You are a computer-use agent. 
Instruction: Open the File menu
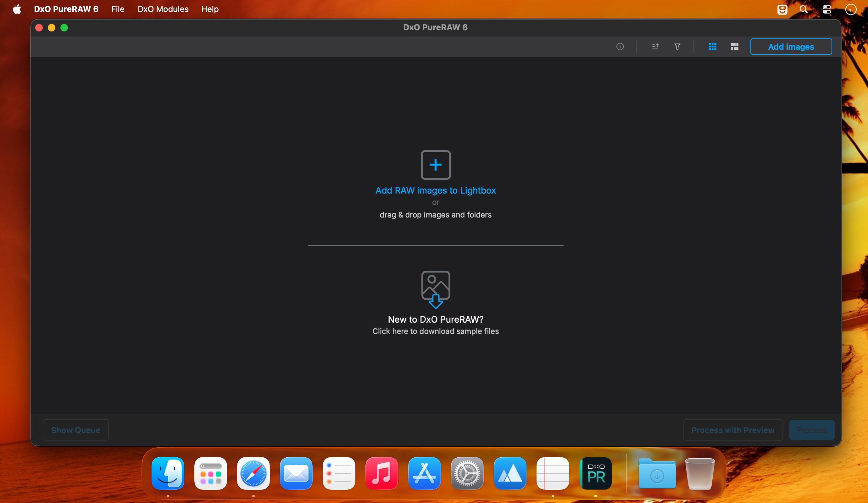click(118, 9)
